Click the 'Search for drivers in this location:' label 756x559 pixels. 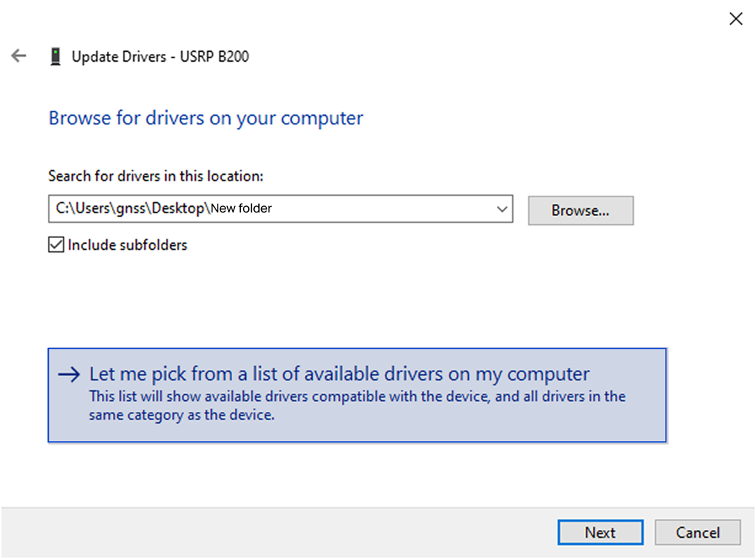(x=156, y=176)
